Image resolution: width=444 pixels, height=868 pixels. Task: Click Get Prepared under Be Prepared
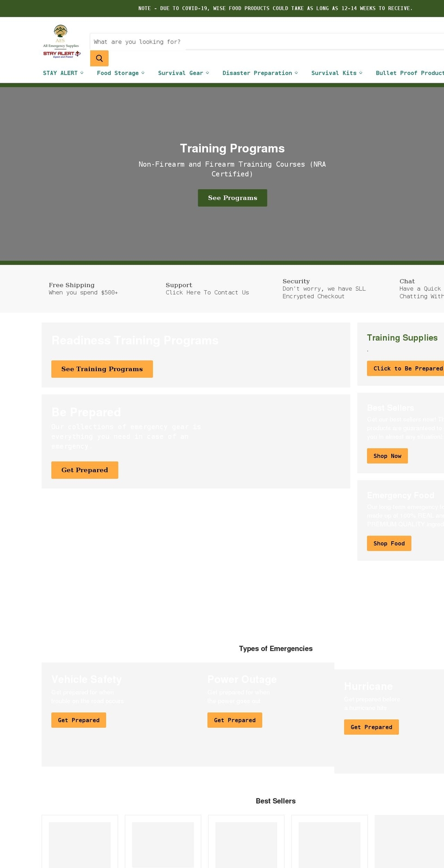point(85,470)
